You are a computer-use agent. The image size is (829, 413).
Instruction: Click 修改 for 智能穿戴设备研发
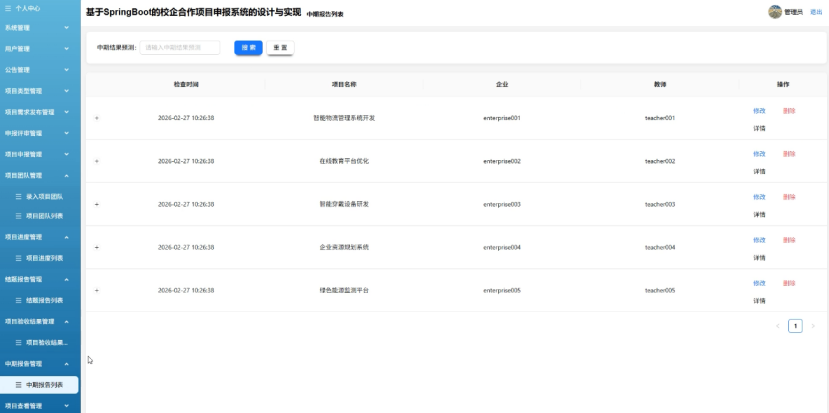pyautogui.click(x=759, y=197)
